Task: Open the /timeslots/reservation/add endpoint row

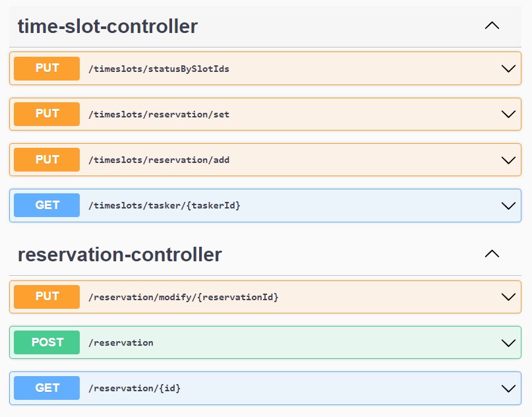Action: click(264, 160)
